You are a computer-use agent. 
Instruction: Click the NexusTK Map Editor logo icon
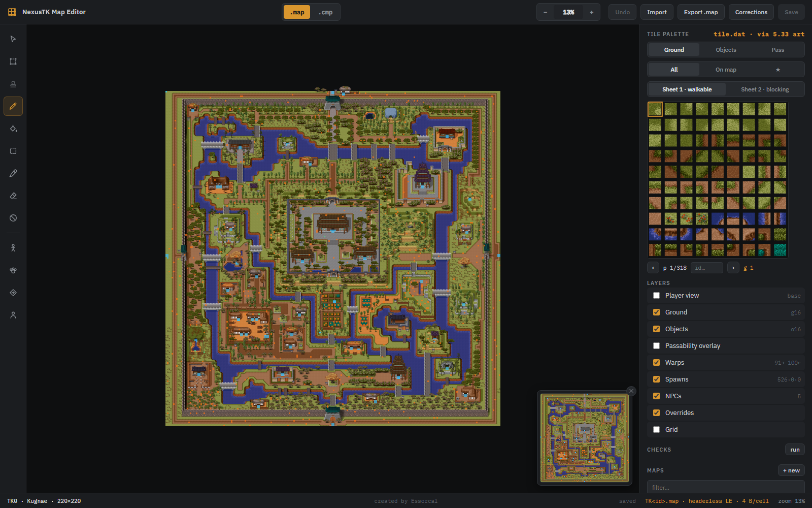tap(12, 12)
